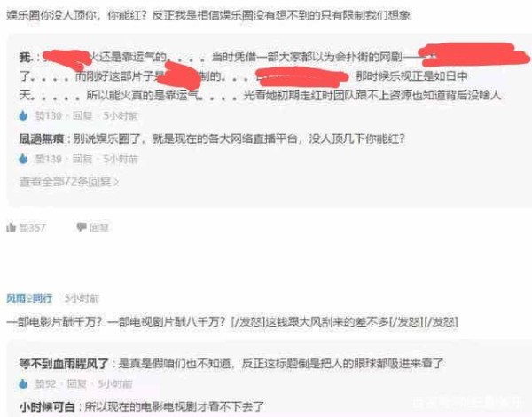This screenshot has height=417, width=532.
Task: Open the 風過無痕 commenter profile
Action: coord(42,138)
